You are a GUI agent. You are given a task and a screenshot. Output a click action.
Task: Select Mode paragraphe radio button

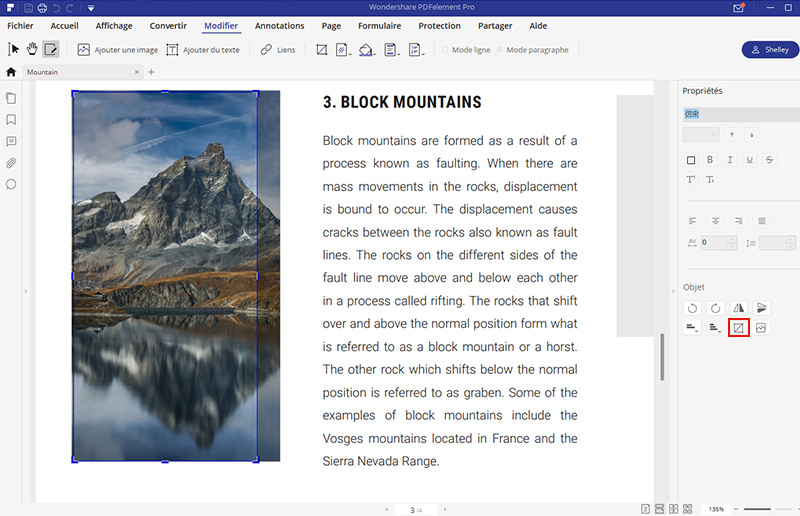[500, 49]
